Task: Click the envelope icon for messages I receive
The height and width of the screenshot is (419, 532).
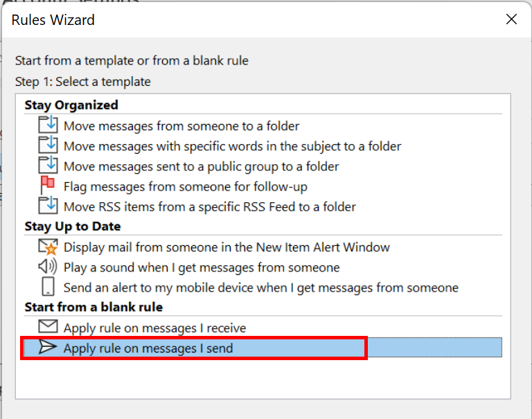Action: coord(48,327)
